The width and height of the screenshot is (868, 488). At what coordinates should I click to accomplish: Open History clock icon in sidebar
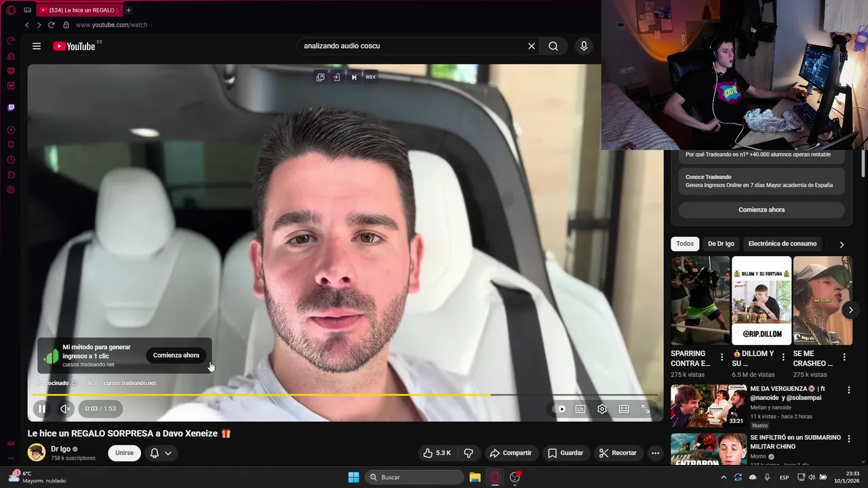pos(11,160)
